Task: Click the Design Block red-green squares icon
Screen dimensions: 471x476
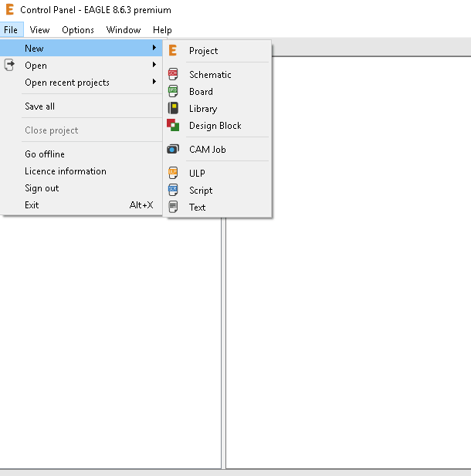Action: 173,125
